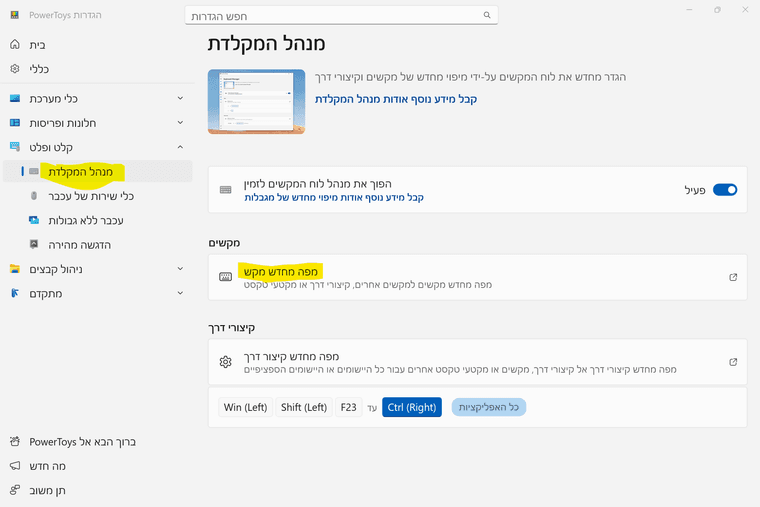Click the Shift (Left) key chip
Viewport: 760px width, 507px height.
[x=304, y=407]
